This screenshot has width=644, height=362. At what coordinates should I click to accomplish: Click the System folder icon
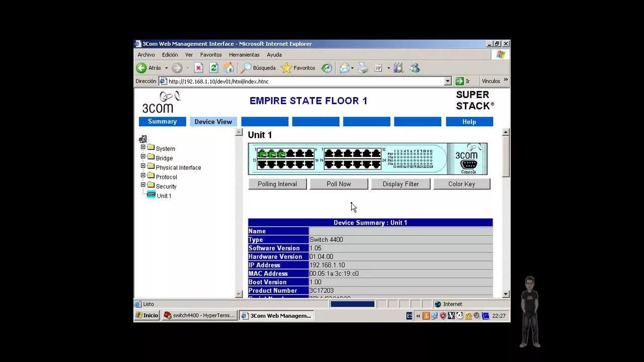tap(151, 147)
